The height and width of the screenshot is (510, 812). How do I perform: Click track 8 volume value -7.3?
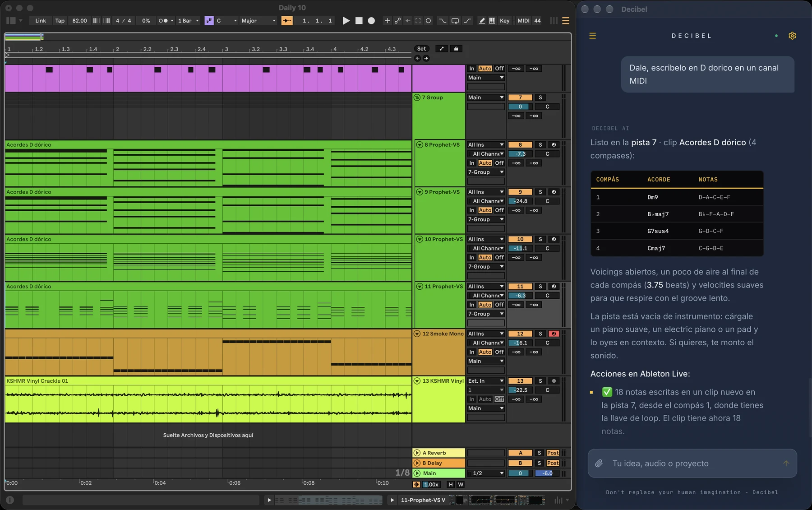520,154
